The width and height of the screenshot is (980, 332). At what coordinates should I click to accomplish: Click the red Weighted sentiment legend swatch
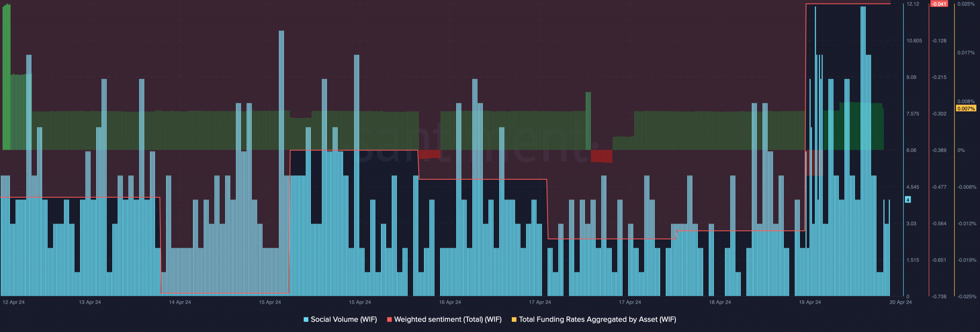pyautogui.click(x=389, y=319)
